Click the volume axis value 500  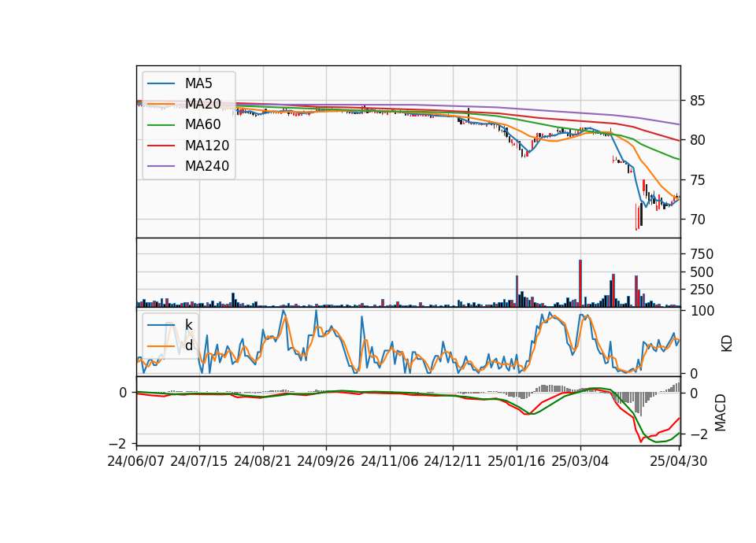point(702,272)
